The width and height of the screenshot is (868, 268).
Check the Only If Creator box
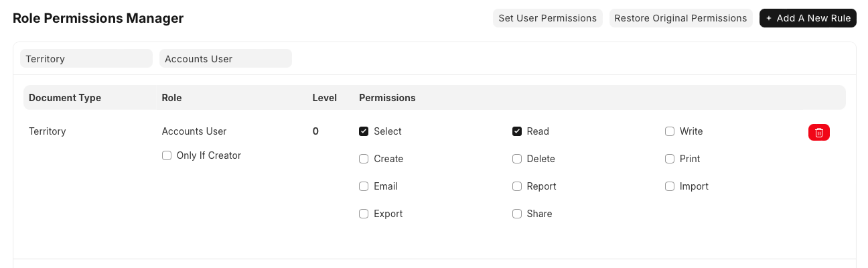pyautogui.click(x=167, y=155)
